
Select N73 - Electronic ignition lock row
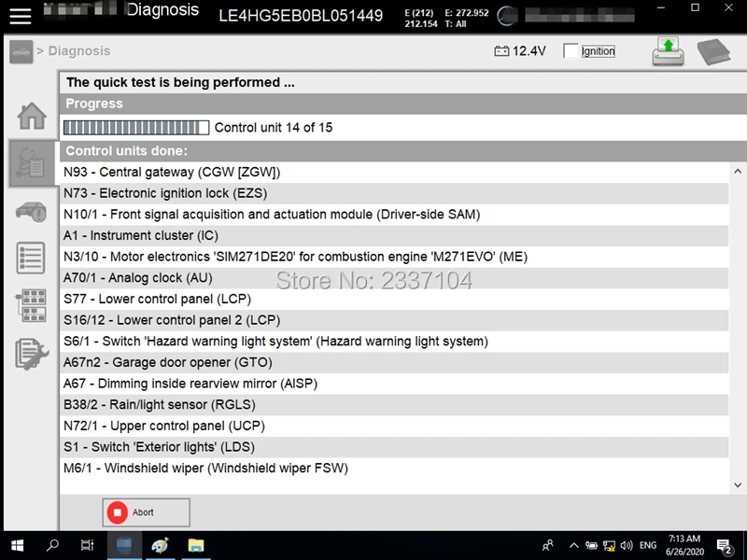point(394,193)
